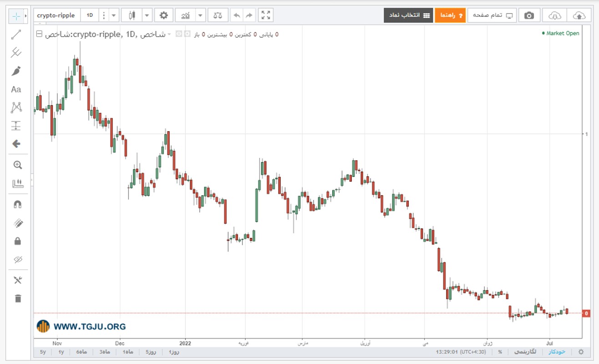
Task: Toggle stay in drawing mode
Action: pos(18,223)
